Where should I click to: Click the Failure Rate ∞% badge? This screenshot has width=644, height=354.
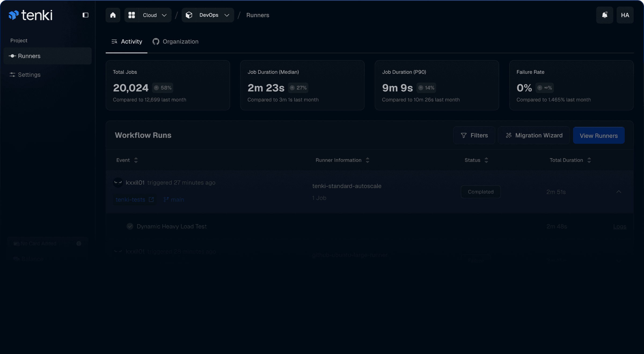(x=544, y=88)
